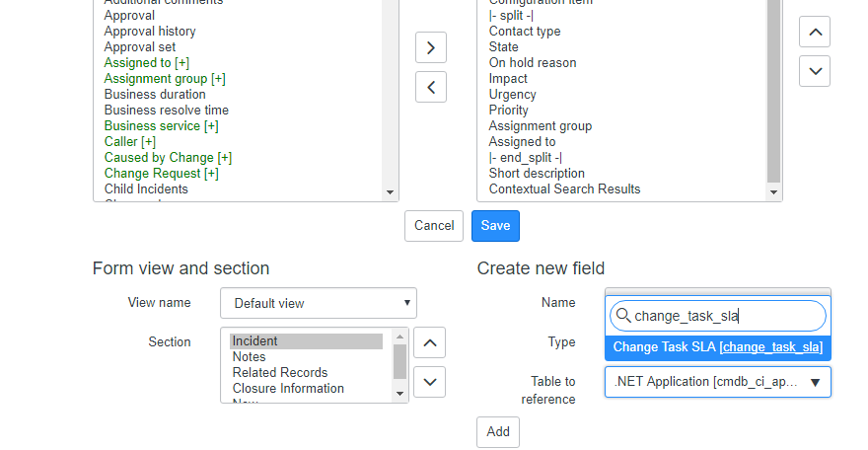The image size is (868, 450).
Task: Select Business resolve time field
Action: pyautogui.click(x=167, y=111)
